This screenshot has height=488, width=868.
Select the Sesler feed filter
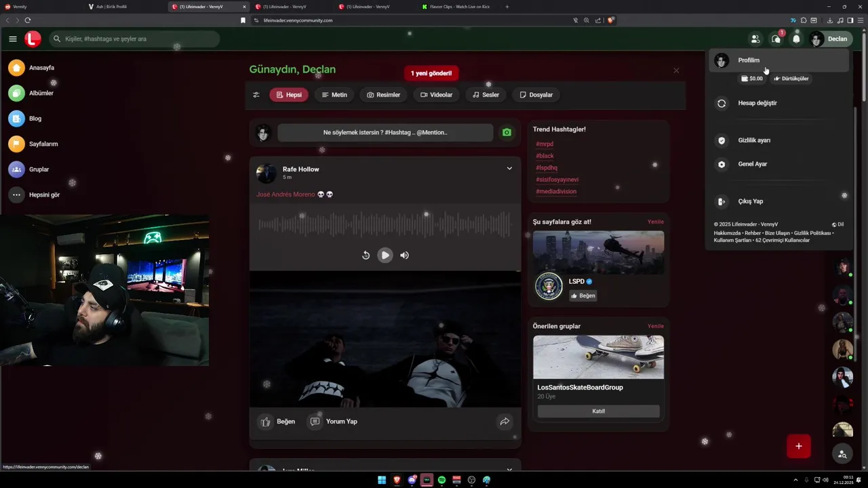(x=486, y=95)
